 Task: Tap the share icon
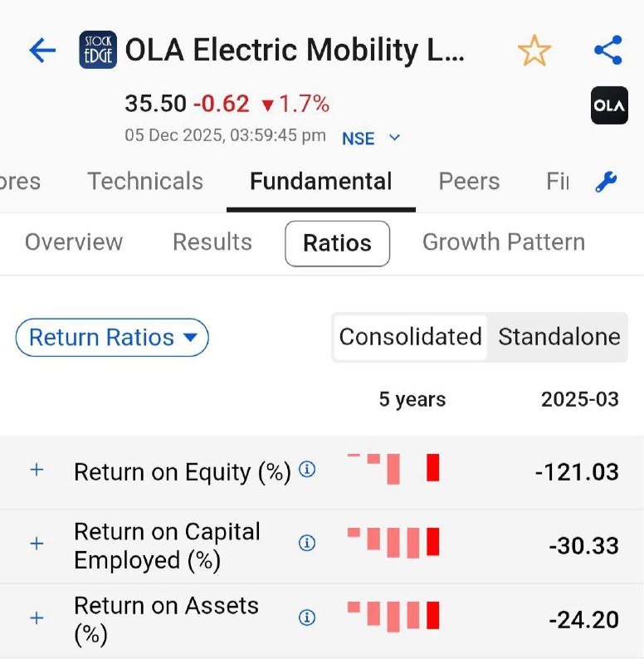608,51
